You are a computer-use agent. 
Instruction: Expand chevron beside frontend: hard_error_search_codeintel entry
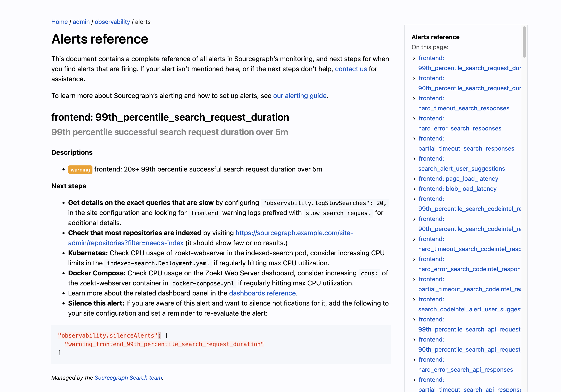[414, 259]
